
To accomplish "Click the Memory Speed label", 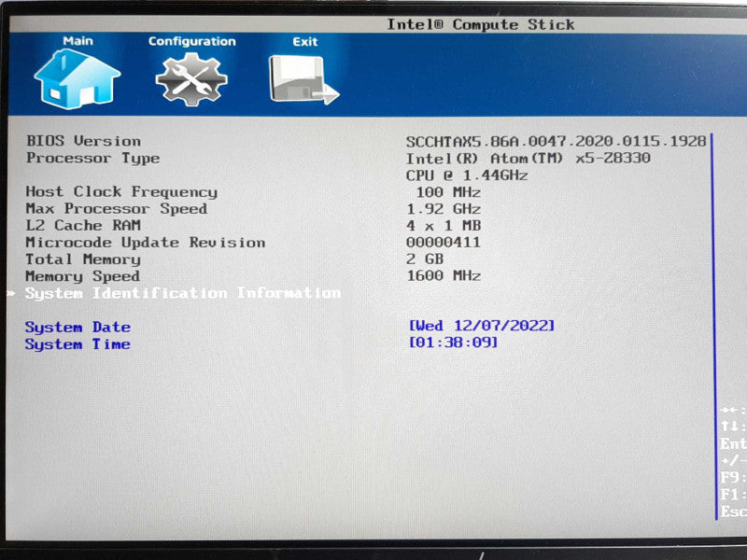I will [83, 276].
